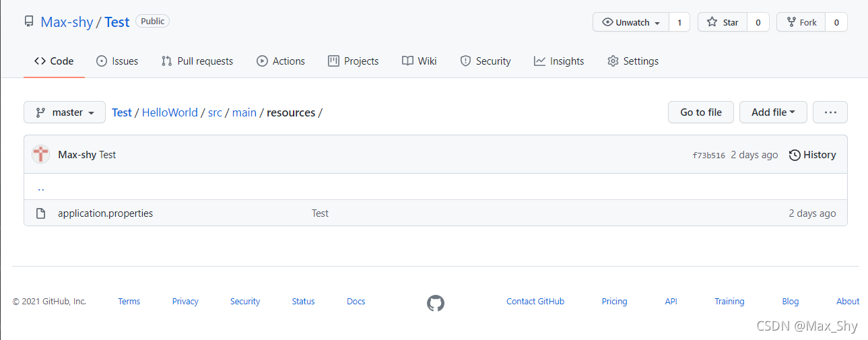Open the Pricing footer link
868x340 pixels.
click(x=614, y=302)
